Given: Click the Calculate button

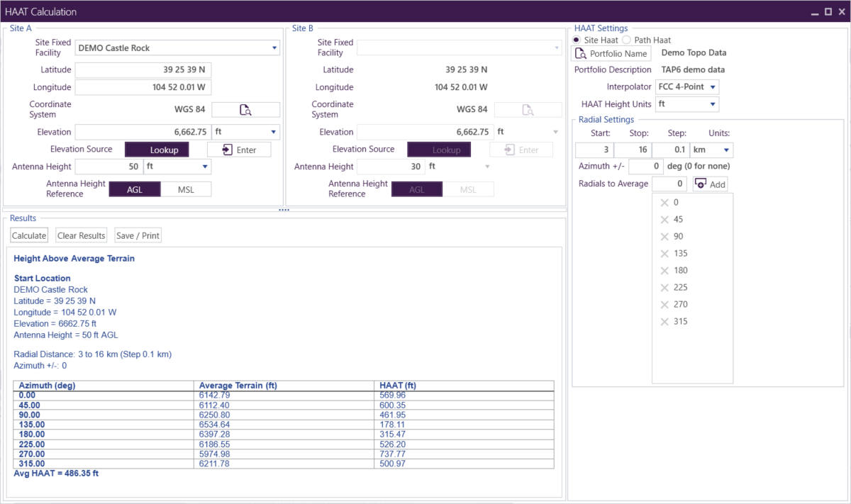Looking at the screenshot, I should (x=29, y=236).
